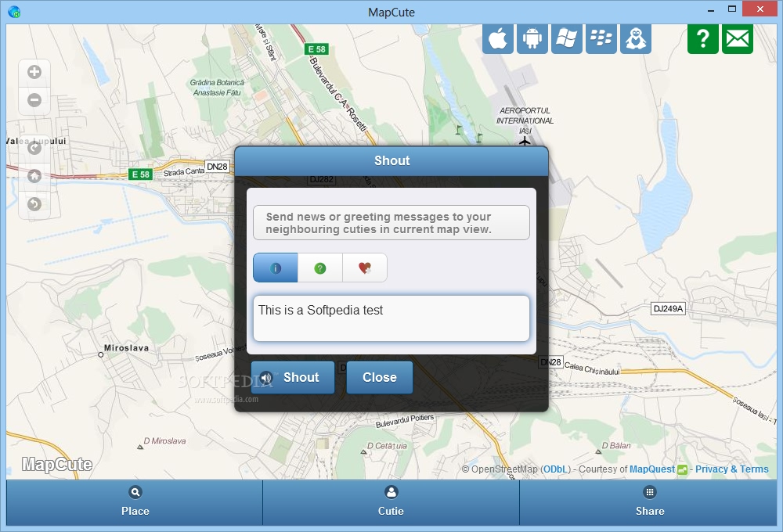Viewport: 783px width, 532px height.
Task: Click the D Cetatuia peak label
Action: click(387, 446)
